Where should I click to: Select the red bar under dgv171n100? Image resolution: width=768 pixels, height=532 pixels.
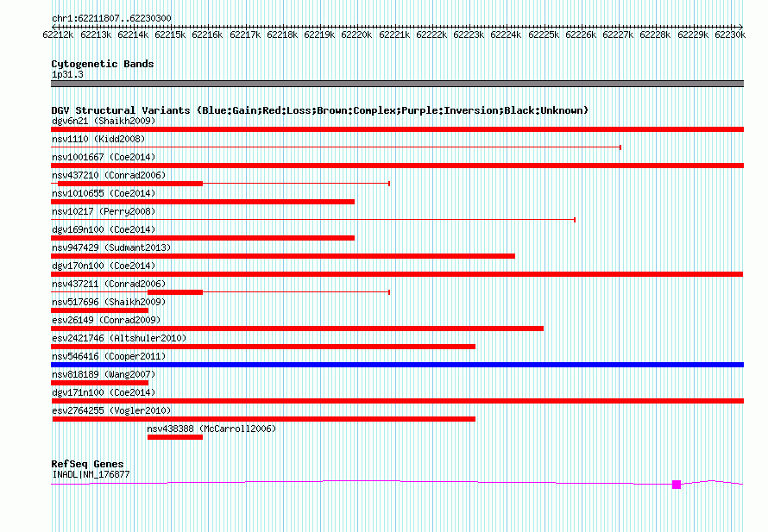pos(397,401)
